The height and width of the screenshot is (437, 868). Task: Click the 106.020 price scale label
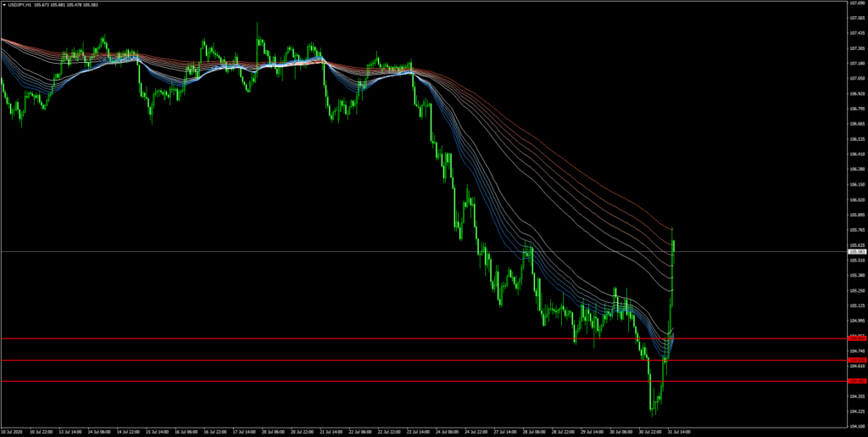point(855,200)
